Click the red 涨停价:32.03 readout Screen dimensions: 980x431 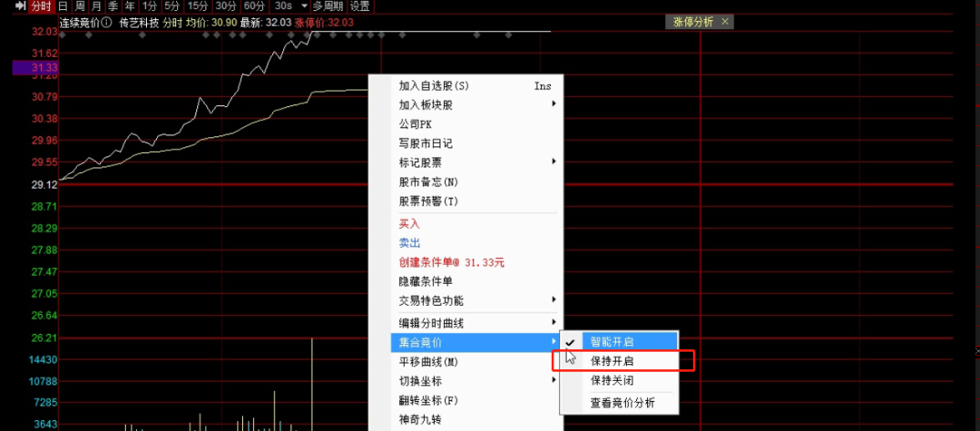click(324, 23)
